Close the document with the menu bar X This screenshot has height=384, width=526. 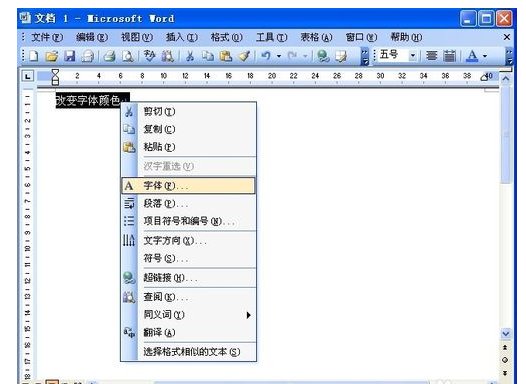tap(507, 37)
